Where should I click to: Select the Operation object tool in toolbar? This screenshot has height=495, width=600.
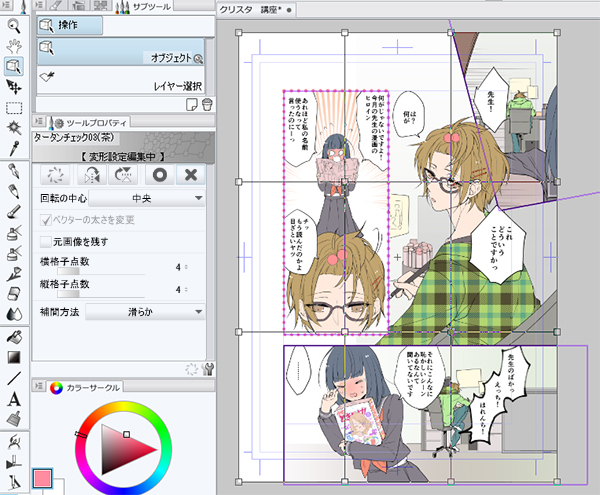point(14,67)
